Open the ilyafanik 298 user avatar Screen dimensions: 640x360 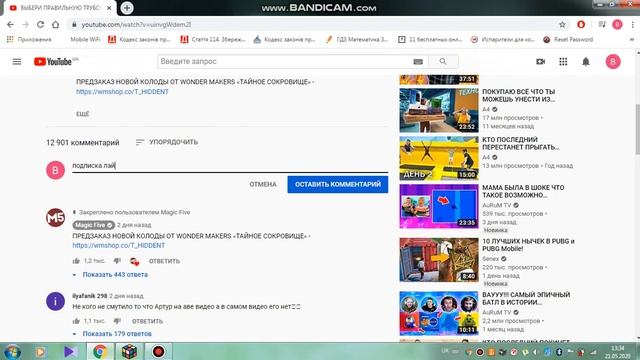tap(56, 301)
